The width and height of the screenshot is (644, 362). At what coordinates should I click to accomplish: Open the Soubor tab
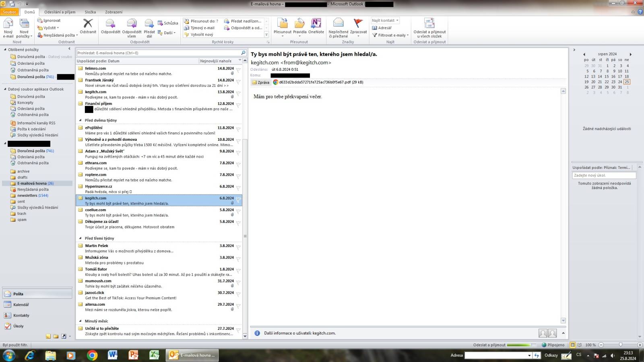(9, 12)
